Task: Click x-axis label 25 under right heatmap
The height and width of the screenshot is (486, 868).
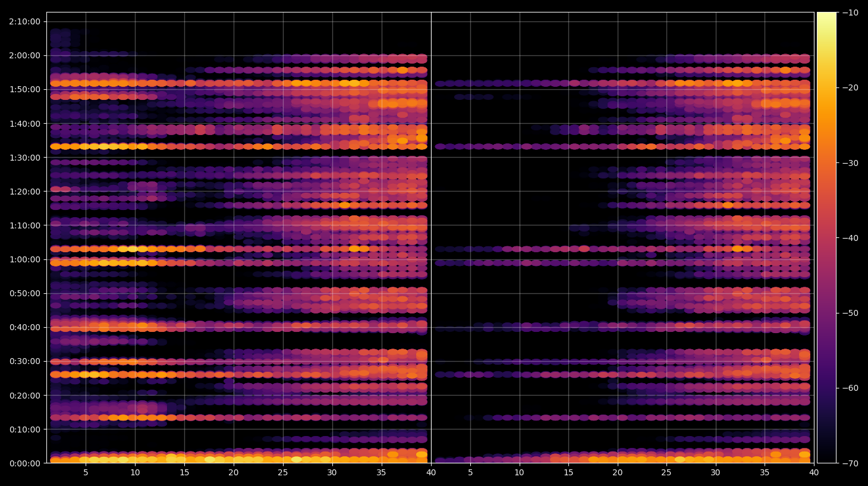Action: click(x=666, y=473)
